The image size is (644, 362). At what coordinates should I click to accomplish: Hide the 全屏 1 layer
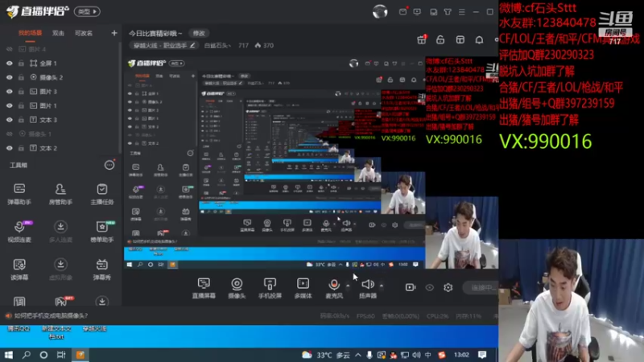click(10, 64)
